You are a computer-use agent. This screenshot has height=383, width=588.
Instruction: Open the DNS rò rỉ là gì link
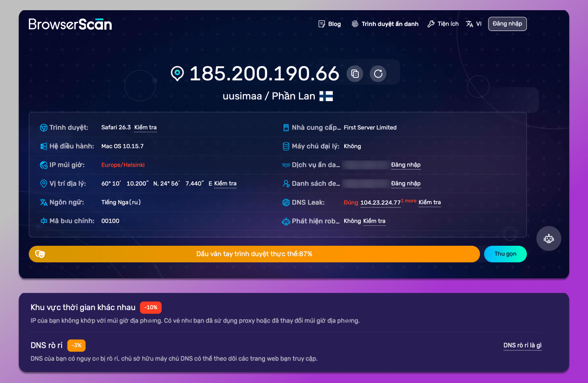522,345
